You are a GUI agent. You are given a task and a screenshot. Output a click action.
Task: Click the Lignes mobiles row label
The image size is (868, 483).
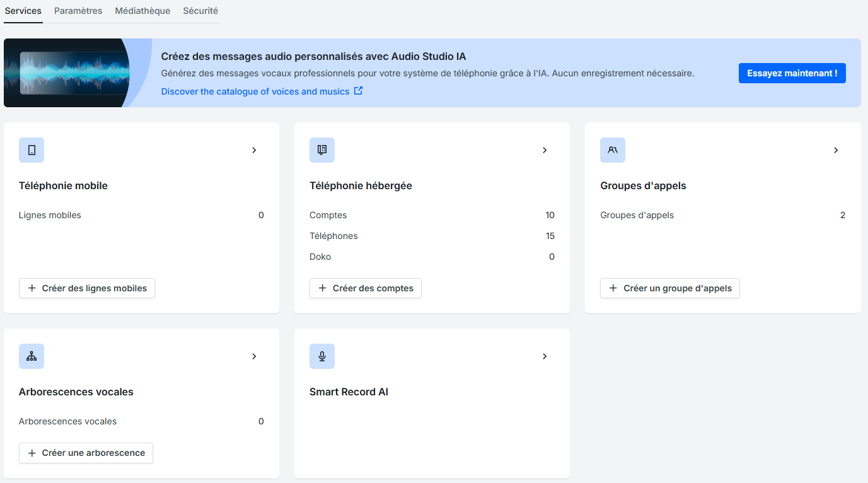click(x=50, y=215)
